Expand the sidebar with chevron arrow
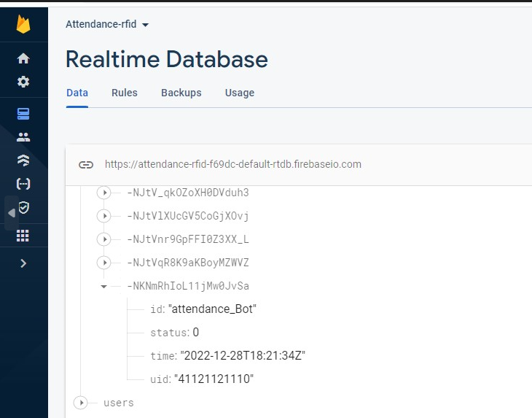The image size is (532, 418). coord(23,263)
